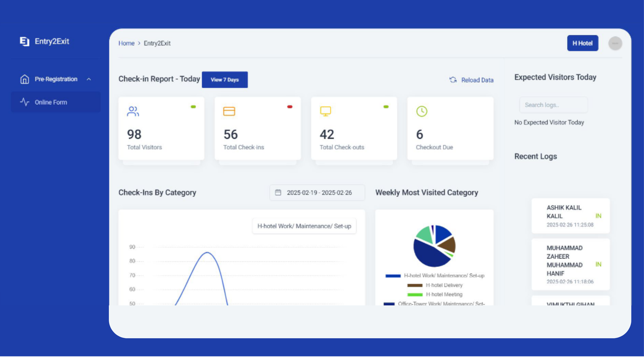Click the Entry2Exit sidebar brand name
This screenshot has height=357, width=644.
[52, 41]
